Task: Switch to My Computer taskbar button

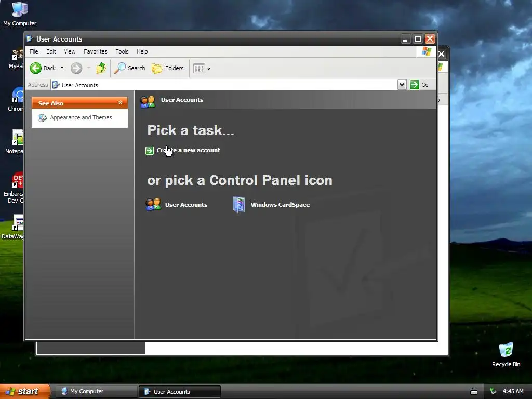Action: (x=96, y=391)
